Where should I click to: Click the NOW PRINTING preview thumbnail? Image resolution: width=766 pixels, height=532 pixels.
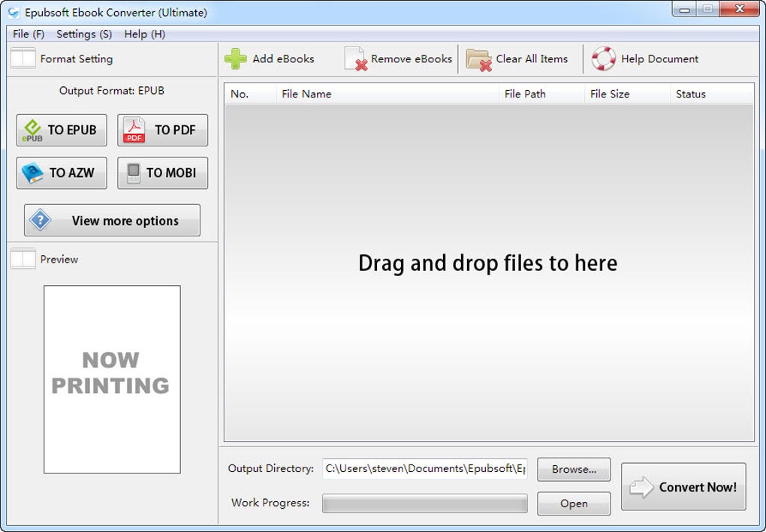click(113, 380)
